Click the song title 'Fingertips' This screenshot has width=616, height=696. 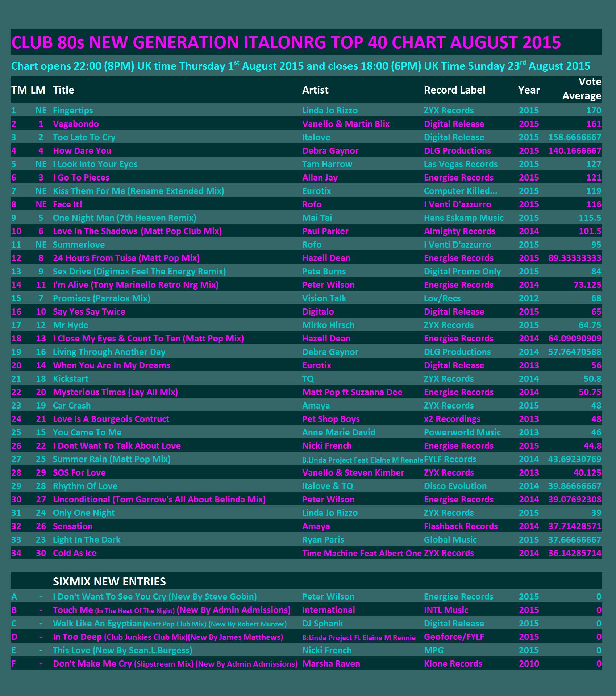pyautogui.click(x=73, y=111)
